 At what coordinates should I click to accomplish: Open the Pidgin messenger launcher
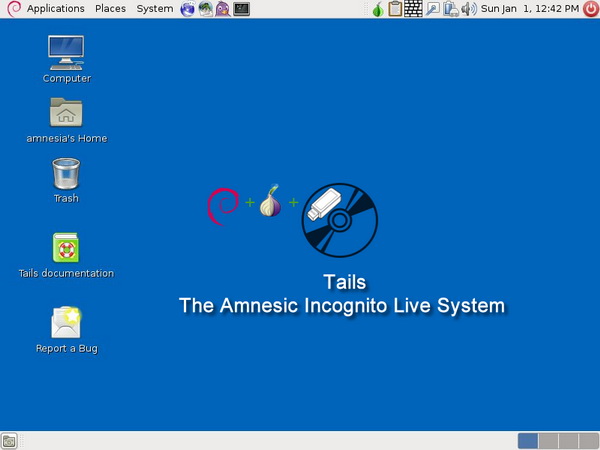tap(223, 9)
